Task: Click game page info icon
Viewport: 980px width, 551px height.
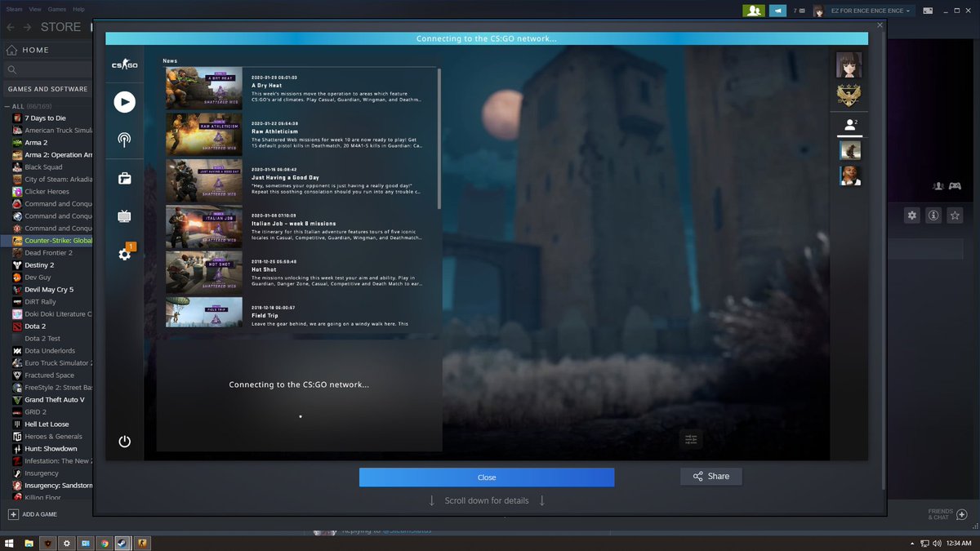Action: point(933,216)
